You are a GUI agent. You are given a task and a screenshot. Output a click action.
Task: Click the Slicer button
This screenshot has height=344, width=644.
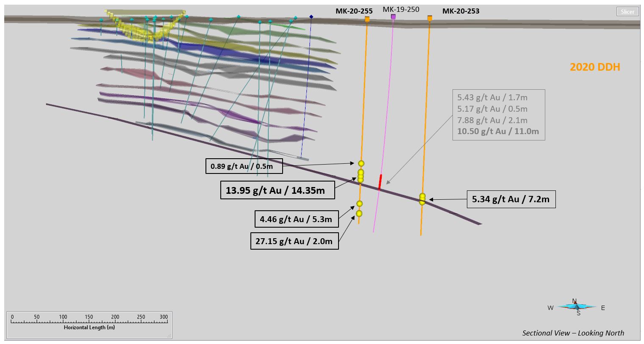click(627, 12)
